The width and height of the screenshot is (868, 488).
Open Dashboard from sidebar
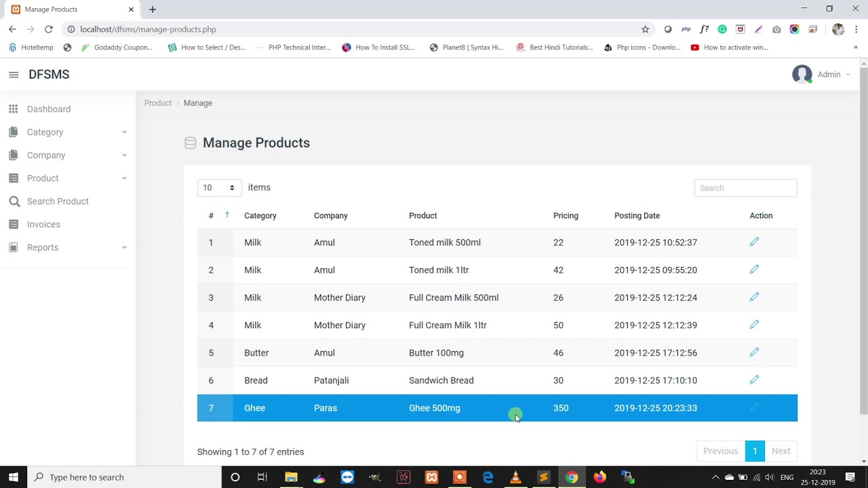pyautogui.click(x=49, y=109)
